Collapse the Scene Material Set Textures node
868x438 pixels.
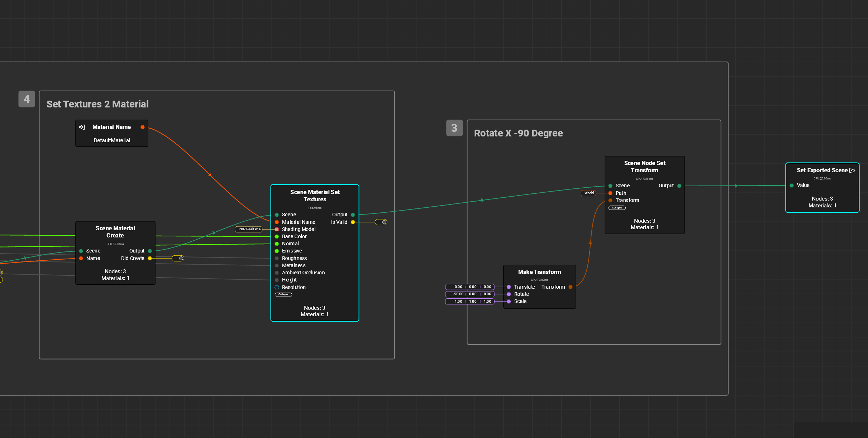click(283, 294)
